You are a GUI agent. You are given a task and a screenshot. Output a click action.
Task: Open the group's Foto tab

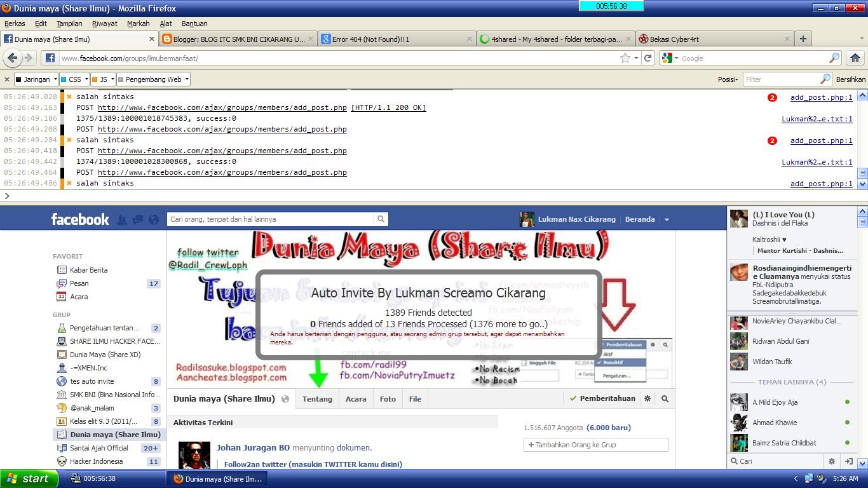pyautogui.click(x=388, y=399)
